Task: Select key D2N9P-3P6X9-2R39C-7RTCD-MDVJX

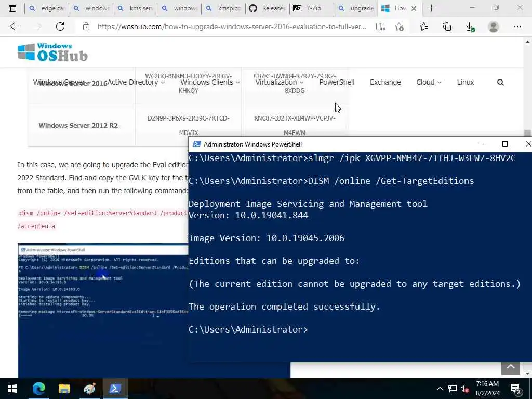Action: pos(188,126)
